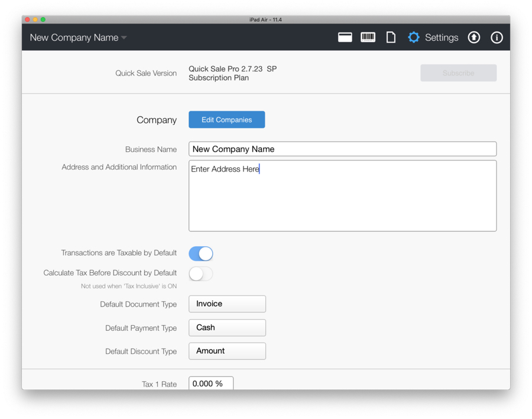Open the info circle icon
532x419 pixels.
click(x=497, y=37)
